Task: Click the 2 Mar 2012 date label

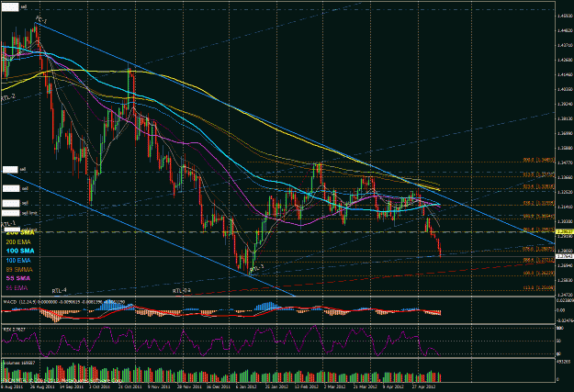Action: point(334,386)
